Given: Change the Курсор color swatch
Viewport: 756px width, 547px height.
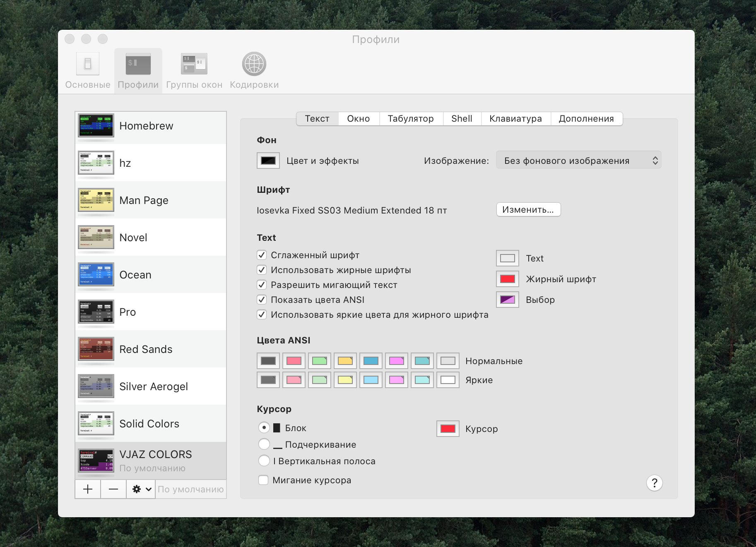Looking at the screenshot, I should [447, 429].
